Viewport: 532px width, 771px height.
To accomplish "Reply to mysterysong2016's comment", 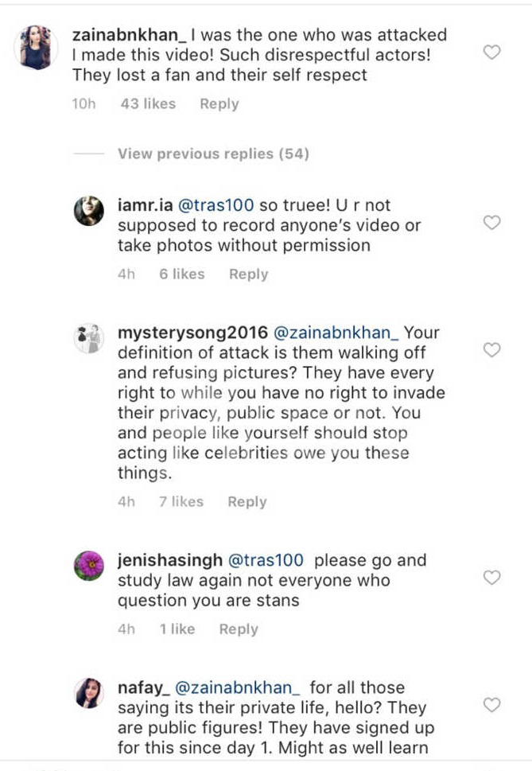I will [x=247, y=502].
